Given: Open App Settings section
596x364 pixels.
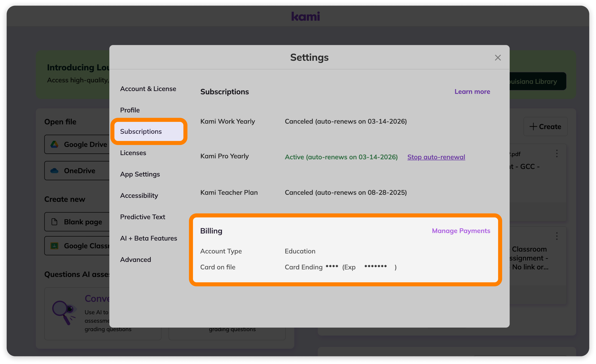Looking at the screenshot, I should (140, 174).
